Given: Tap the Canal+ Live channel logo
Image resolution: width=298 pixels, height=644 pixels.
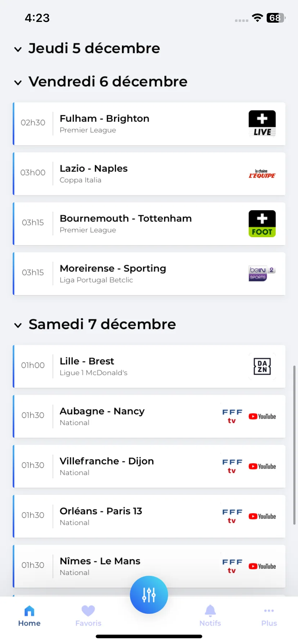Looking at the screenshot, I should click(x=262, y=124).
